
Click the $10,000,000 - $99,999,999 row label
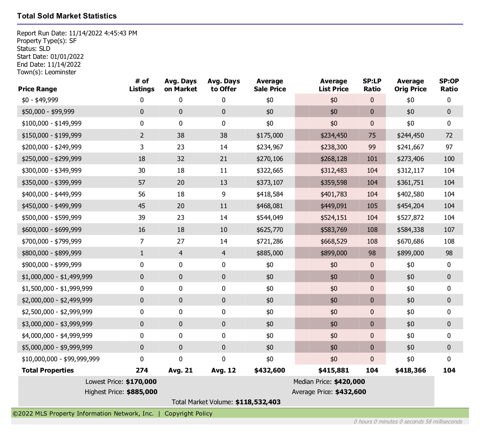(x=61, y=359)
